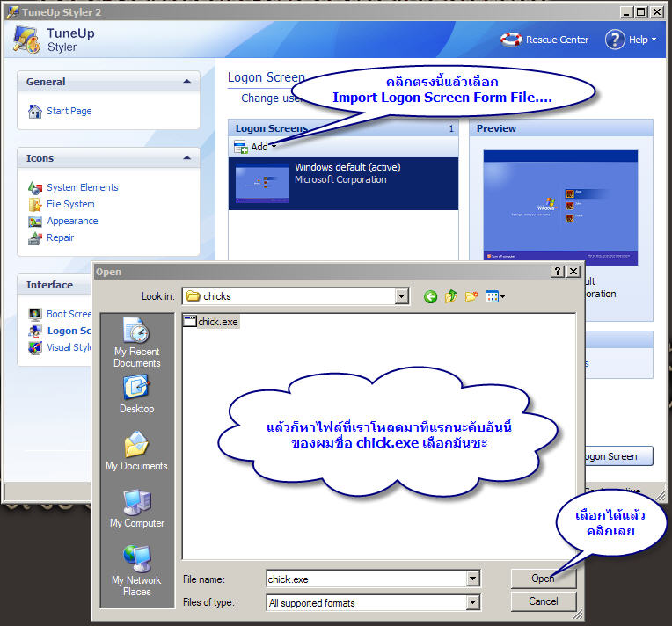672x626 pixels.
Task: Expand the Look in folder dropdown
Action: (x=401, y=296)
